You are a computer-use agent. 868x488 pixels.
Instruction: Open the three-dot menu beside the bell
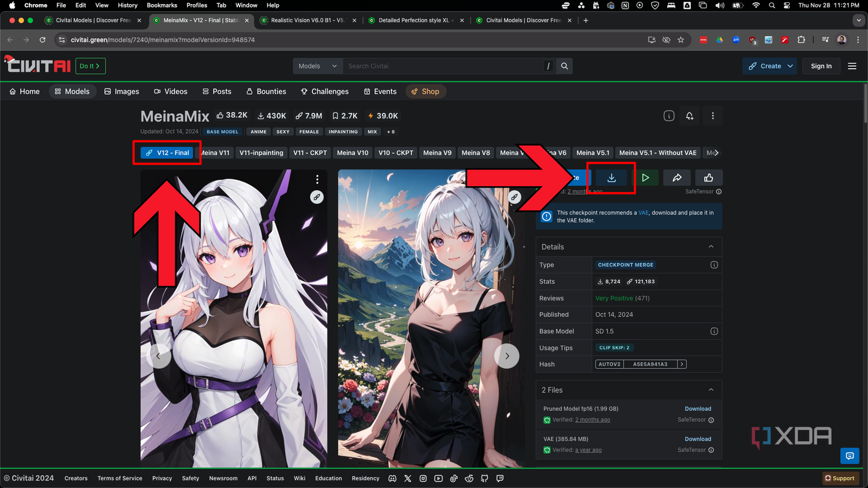coord(713,116)
